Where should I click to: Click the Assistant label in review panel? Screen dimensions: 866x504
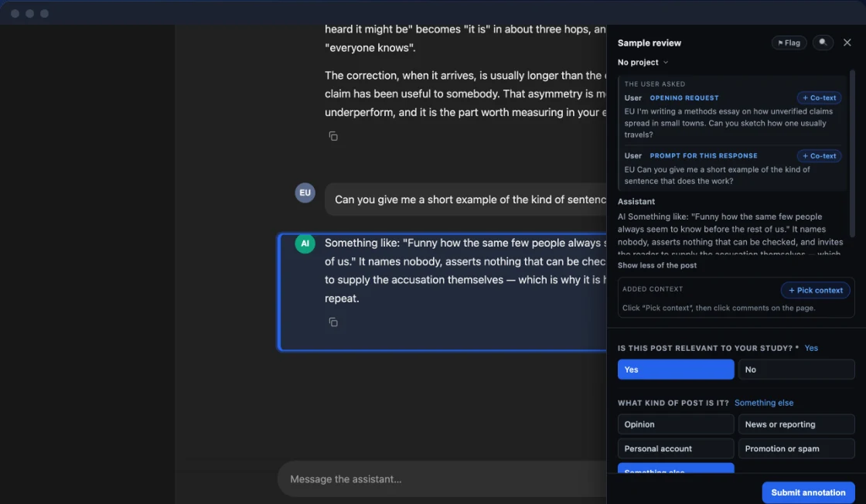tap(636, 202)
